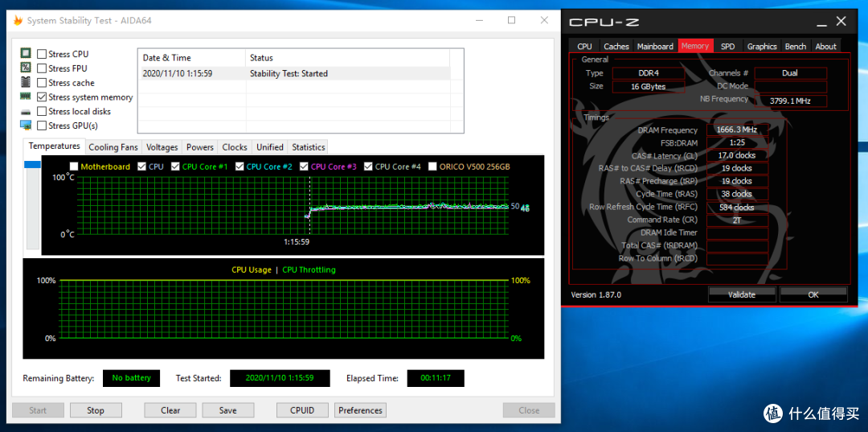This screenshot has height=432, width=868.
Task: Open the Powers tab
Action: point(200,147)
